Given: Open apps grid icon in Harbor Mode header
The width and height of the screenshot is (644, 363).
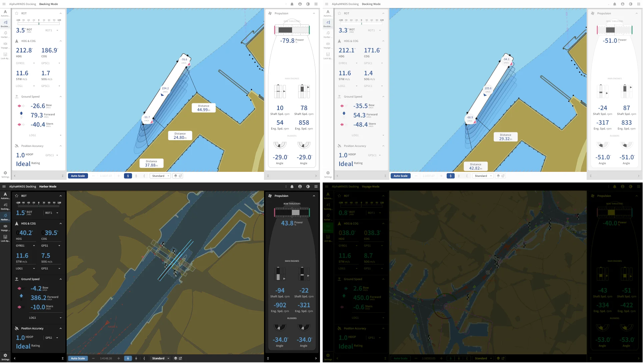Looking at the screenshot, I should 316,187.
